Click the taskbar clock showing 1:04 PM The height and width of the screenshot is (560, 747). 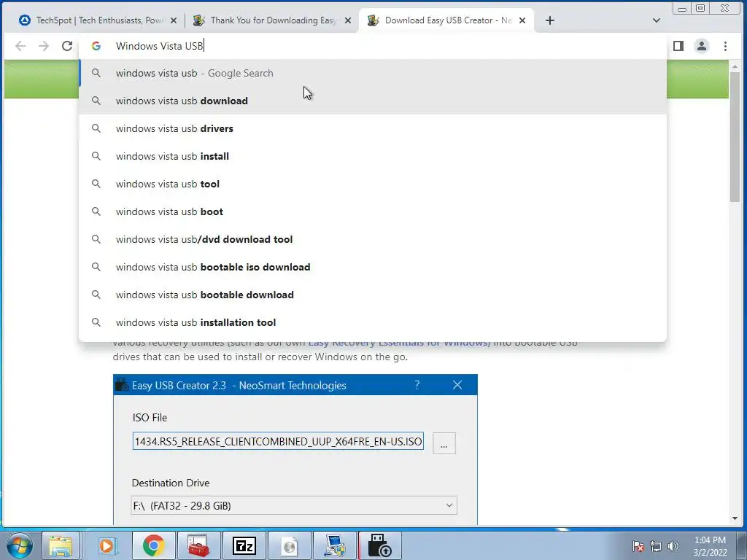pos(710,546)
